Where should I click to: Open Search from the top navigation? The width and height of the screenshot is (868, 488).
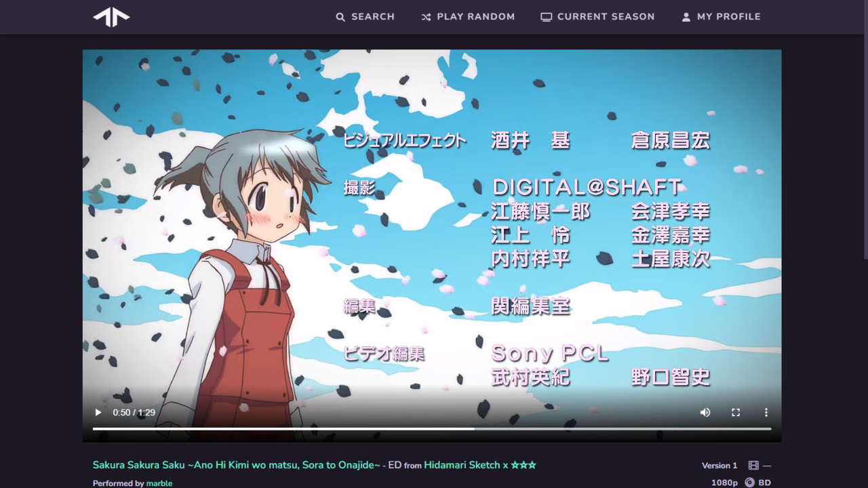[365, 17]
